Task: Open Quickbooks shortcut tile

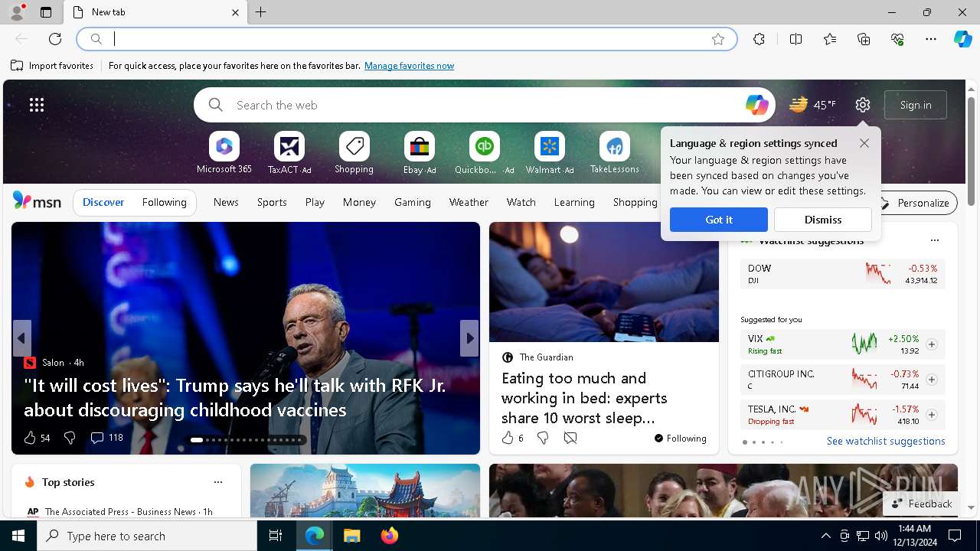Action: click(x=485, y=153)
